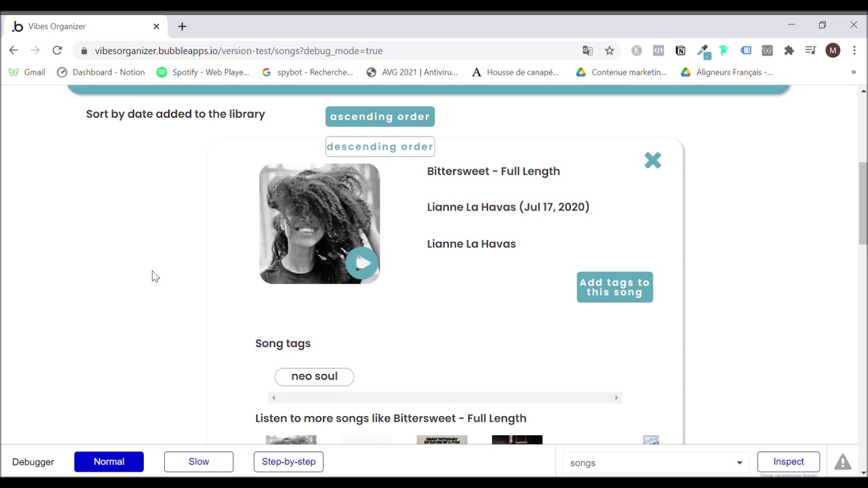Click the left arrow of the tags scrollbar
Viewport: 868px width, 488px height.
point(273,398)
